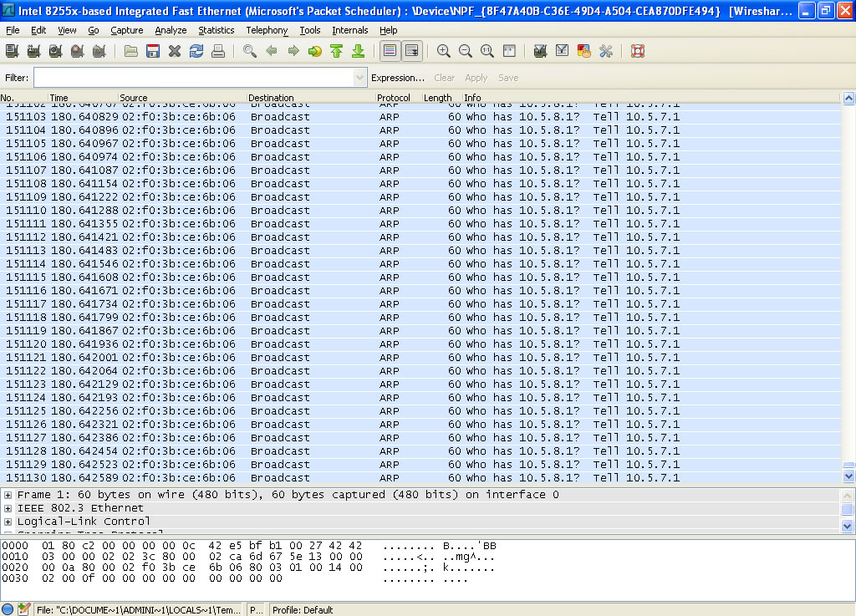This screenshot has width=856, height=616.
Task: Expand the IEEE 802.3 Ethernet section
Action: tap(8, 507)
